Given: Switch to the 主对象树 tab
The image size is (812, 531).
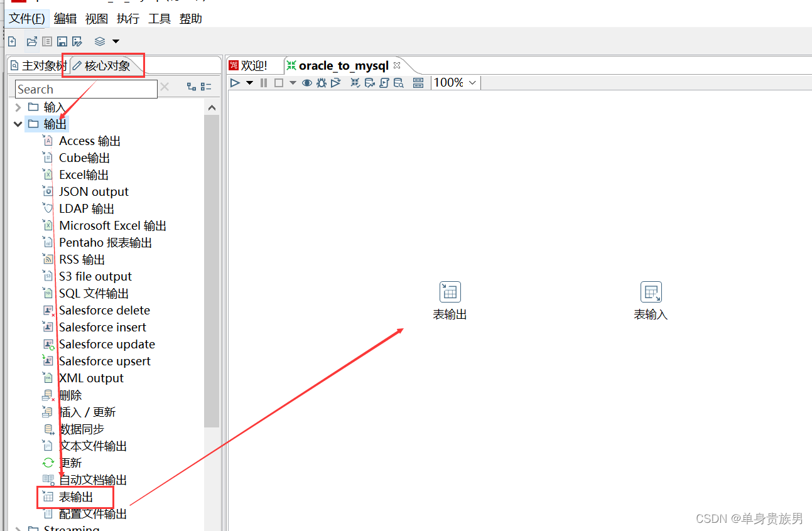Looking at the screenshot, I should pos(38,66).
